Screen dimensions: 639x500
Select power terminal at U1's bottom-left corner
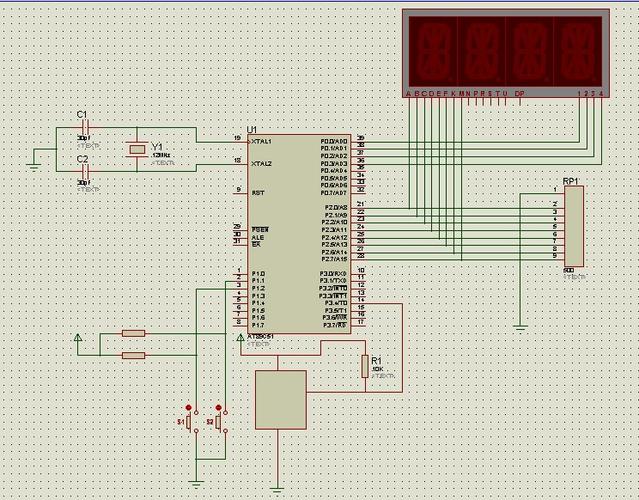point(240,338)
